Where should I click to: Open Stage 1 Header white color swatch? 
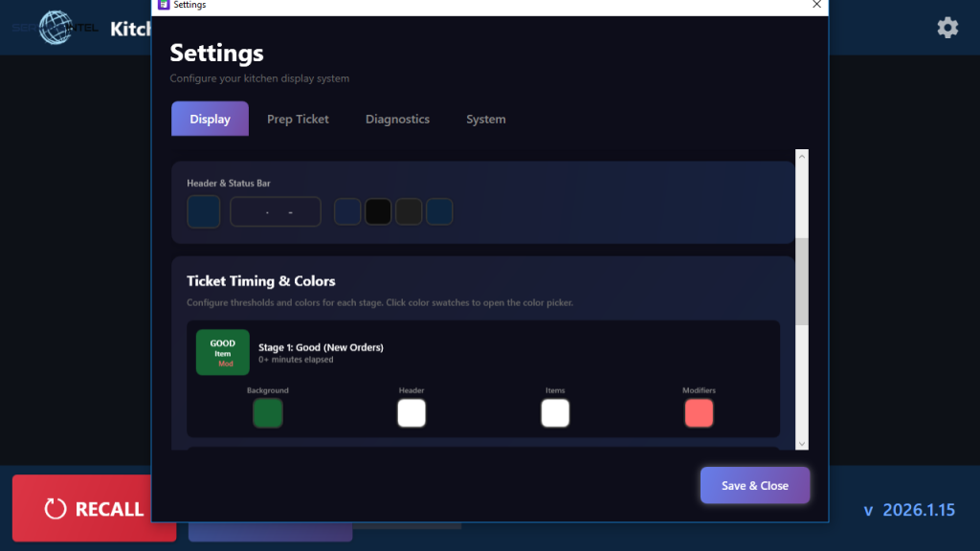(x=412, y=413)
